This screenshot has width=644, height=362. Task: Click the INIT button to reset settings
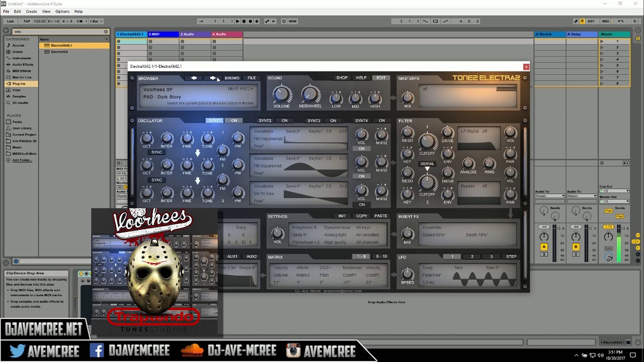(342, 215)
